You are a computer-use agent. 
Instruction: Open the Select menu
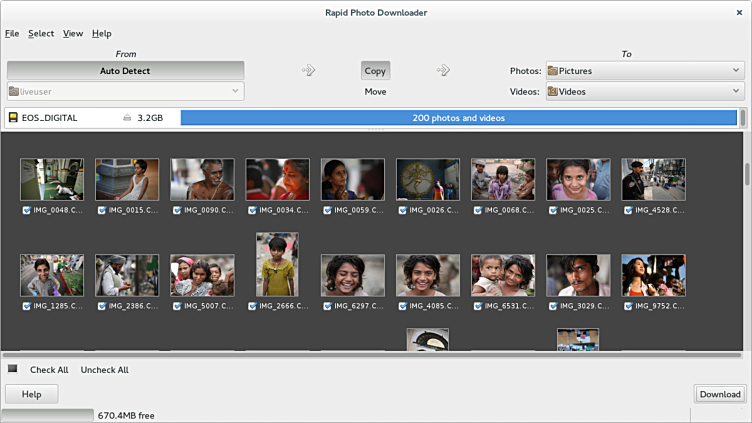[41, 33]
